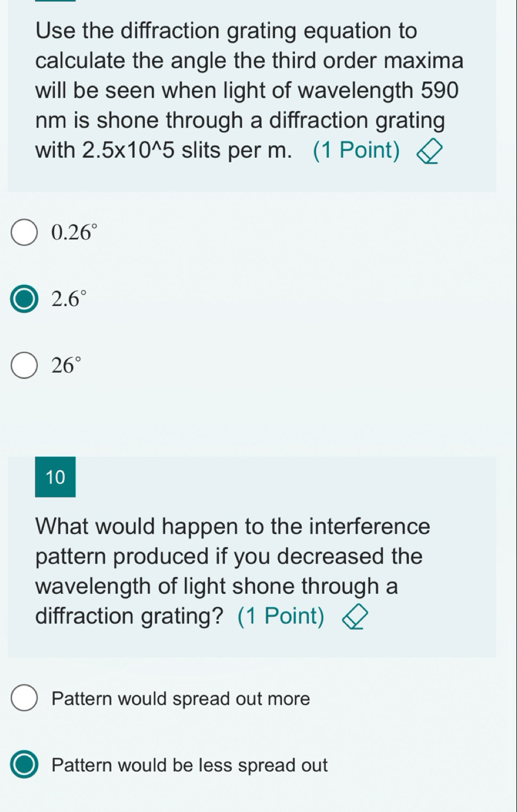Choose the 2.6° radio option
517x812 pixels.
click(24, 300)
